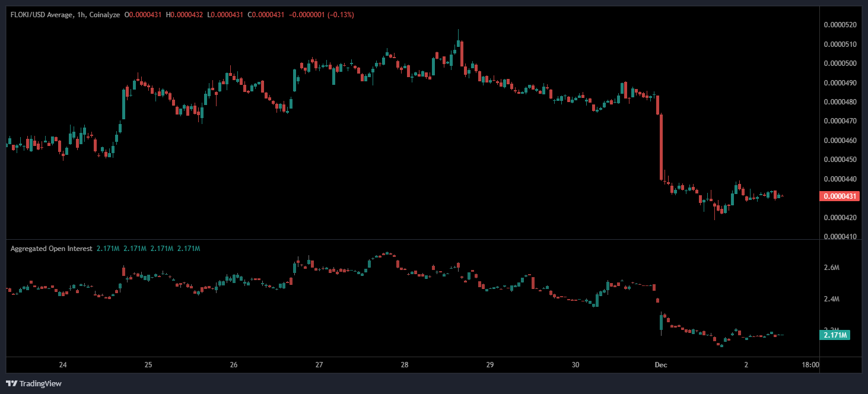
Task: Click the 2.4M open interest axis label
Action: click(832, 299)
